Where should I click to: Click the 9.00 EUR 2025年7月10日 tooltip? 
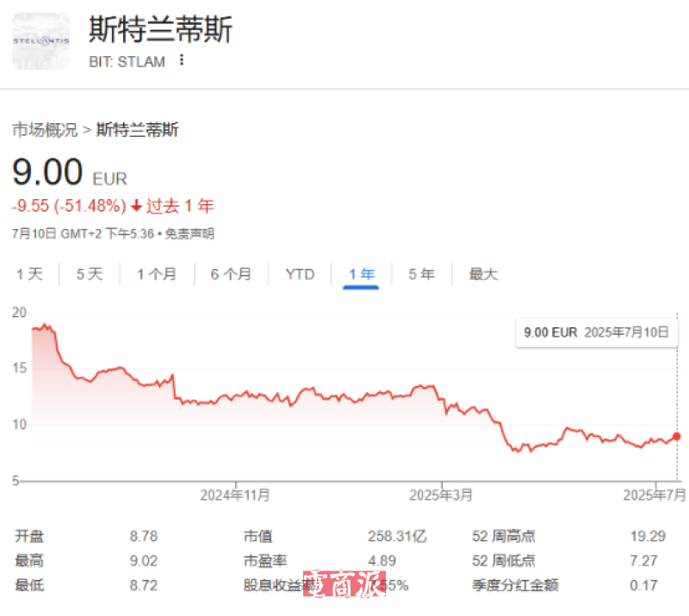pos(596,333)
